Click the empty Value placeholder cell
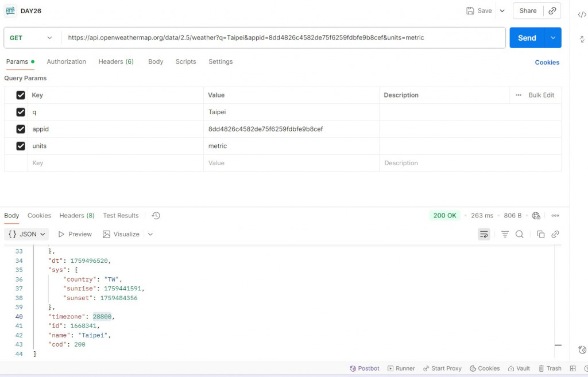588x377 pixels. pyautogui.click(x=291, y=163)
